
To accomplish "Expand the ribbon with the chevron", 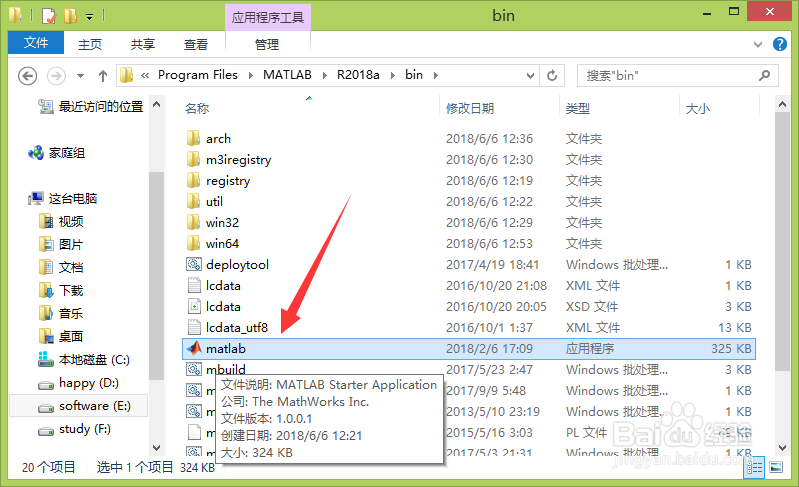I will tap(758, 44).
